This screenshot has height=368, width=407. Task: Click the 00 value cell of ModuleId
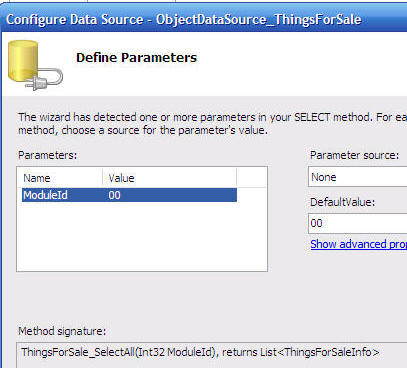pos(114,195)
